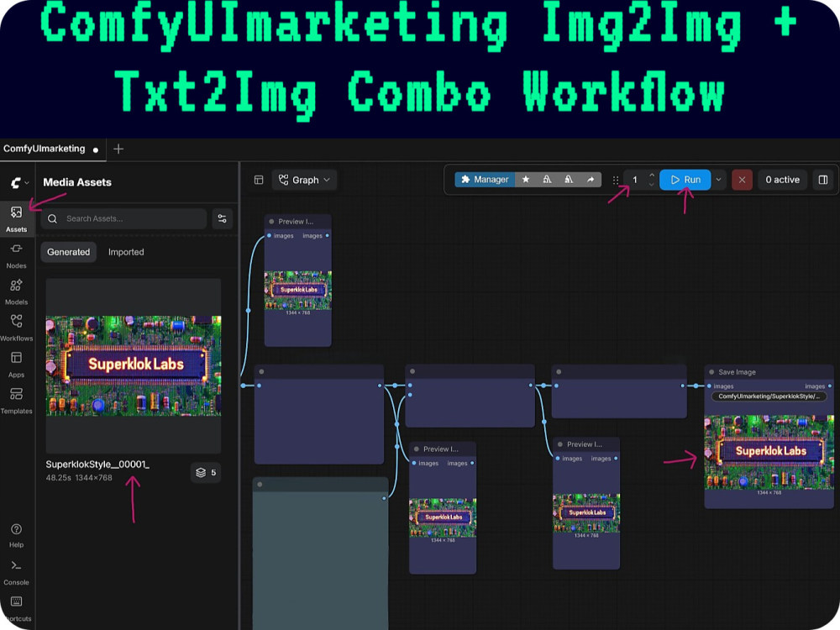Image resolution: width=840 pixels, height=630 pixels.
Task: Toggle the right side panel icon
Action: tap(823, 180)
